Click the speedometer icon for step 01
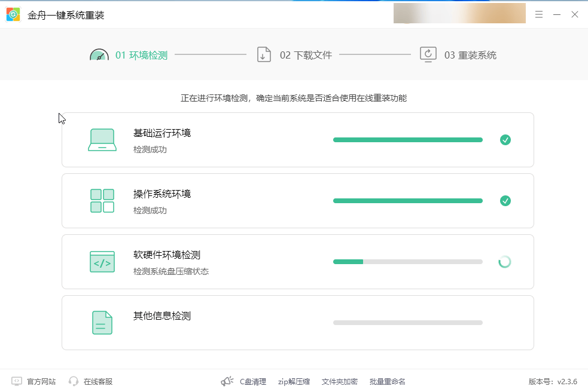The image size is (588, 392). tap(99, 55)
